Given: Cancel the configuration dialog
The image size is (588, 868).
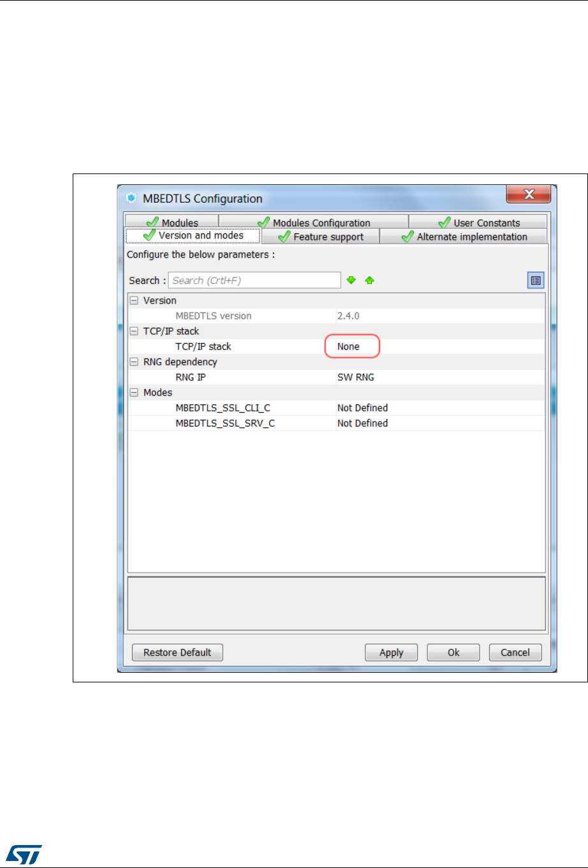Looking at the screenshot, I should click(515, 652).
